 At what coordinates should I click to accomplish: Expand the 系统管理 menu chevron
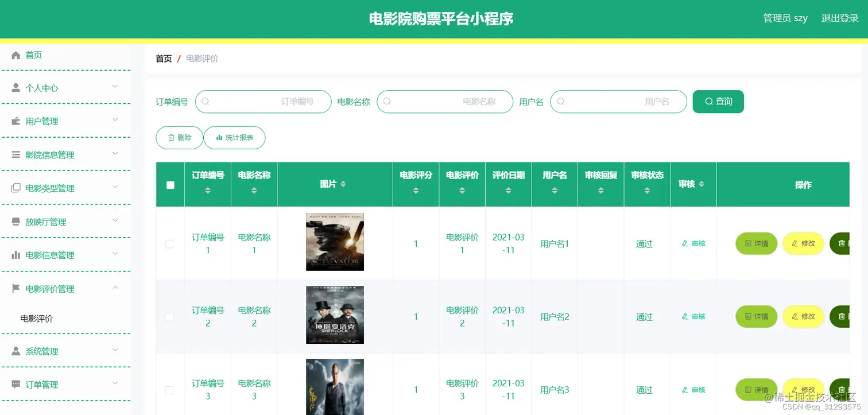pyautogui.click(x=115, y=350)
